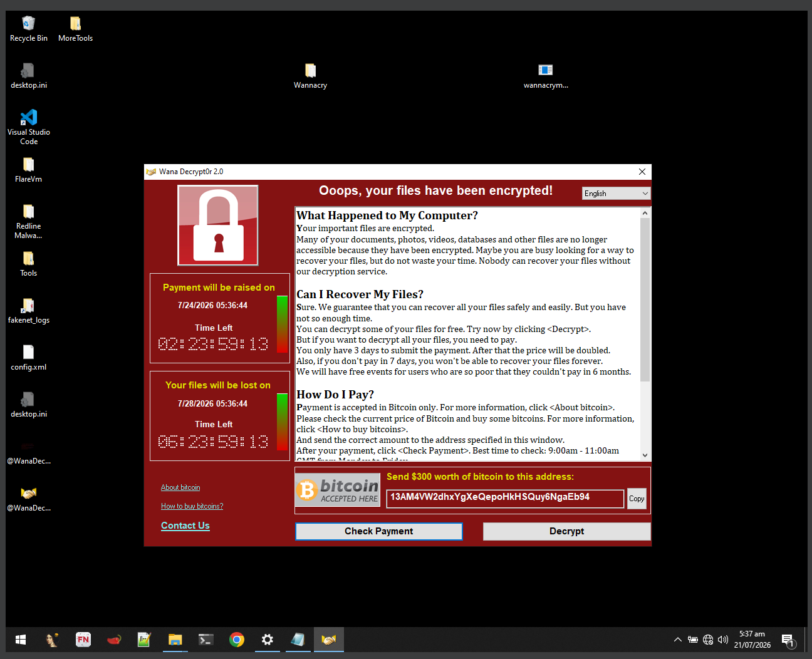The height and width of the screenshot is (659, 812).
Task: Click the 'Can I Recover My Files?' heading
Action: click(x=360, y=294)
